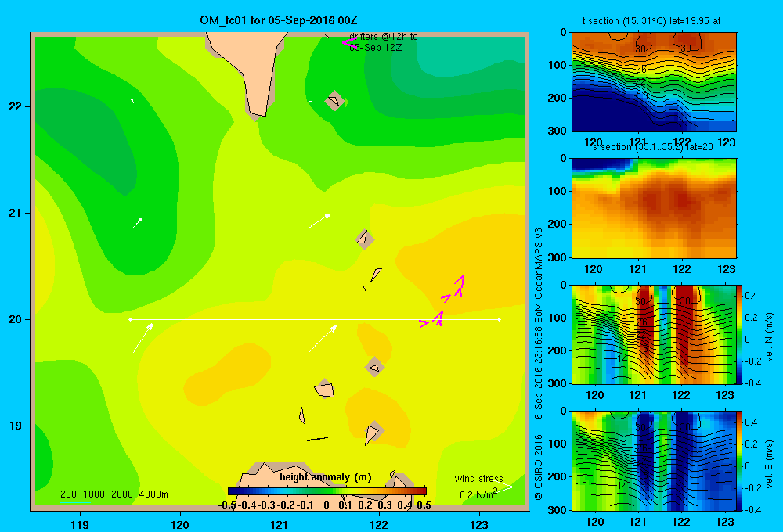The height and width of the screenshot is (532, 783).
Task: Click the magenta drifter arrow in the legend
Action: [348, 42]
